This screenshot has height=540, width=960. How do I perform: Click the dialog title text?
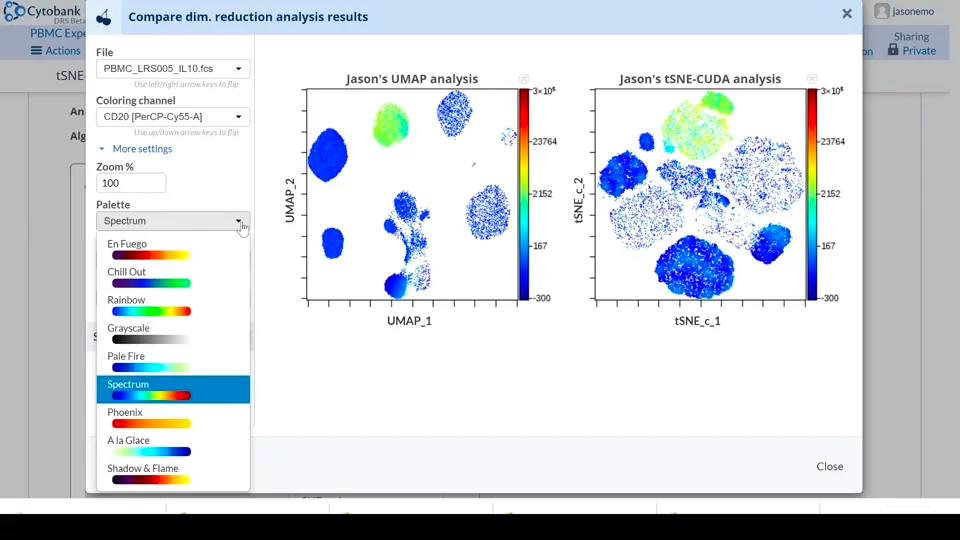click(248, 17)
